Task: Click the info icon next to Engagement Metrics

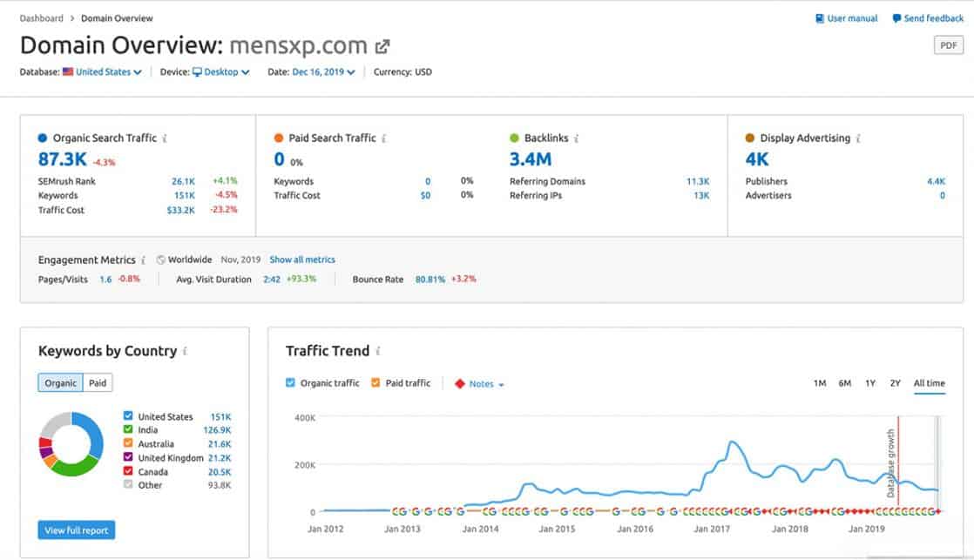Action: [x=144, y=260]
